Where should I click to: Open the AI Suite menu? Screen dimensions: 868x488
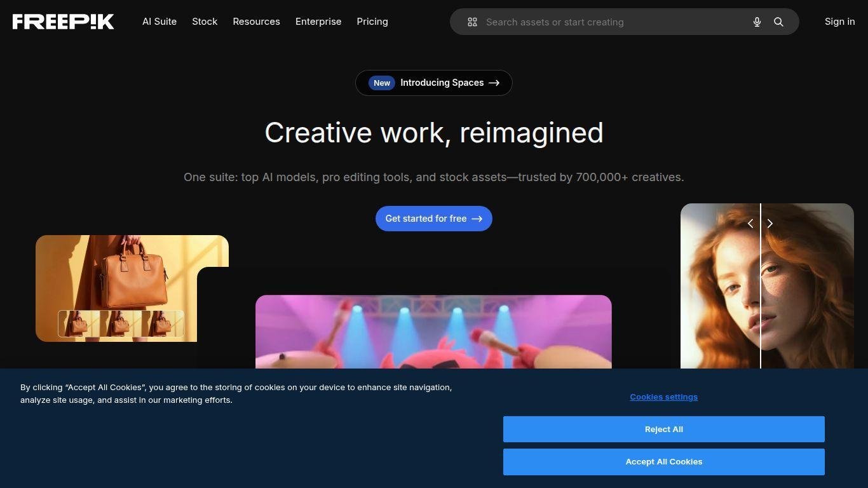click(159, 22)
